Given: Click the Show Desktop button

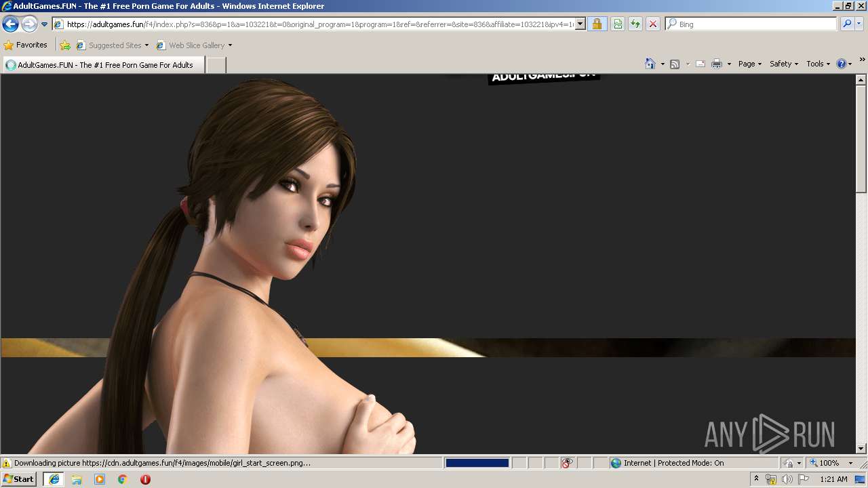Looking at the screenshot, I should [x=861, y=479].
